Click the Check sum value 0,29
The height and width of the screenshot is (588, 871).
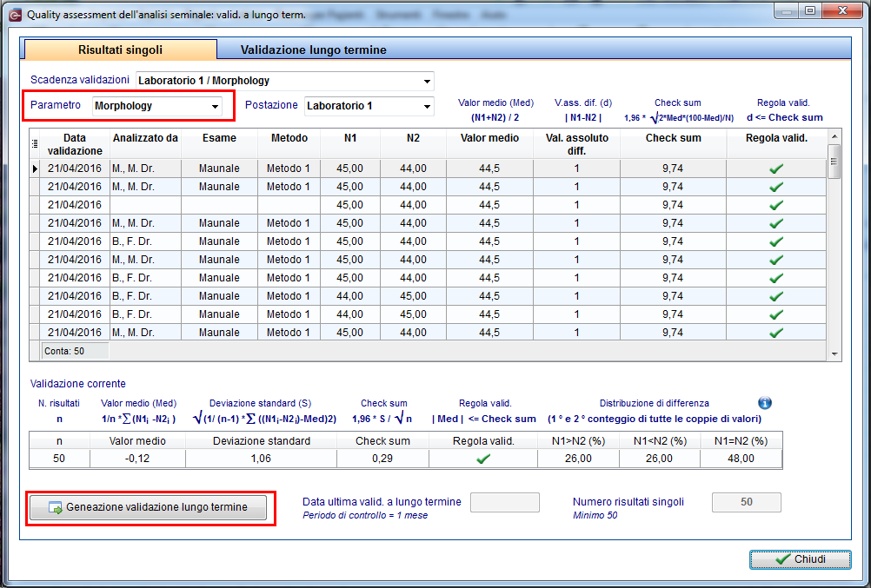(x=382, y=459)
